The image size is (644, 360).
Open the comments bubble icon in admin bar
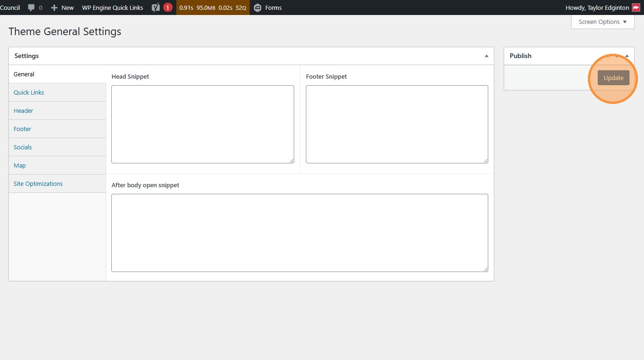(x=31, y=7)
